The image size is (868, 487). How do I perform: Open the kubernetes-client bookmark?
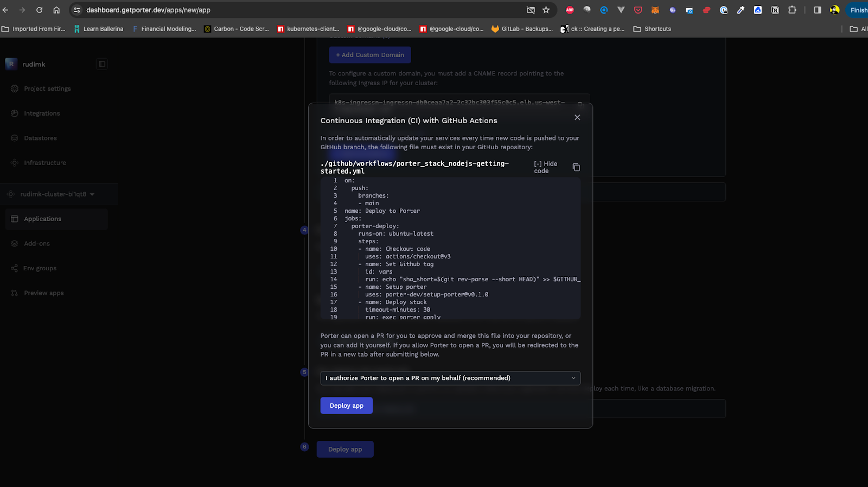click(x=308, y=29)
